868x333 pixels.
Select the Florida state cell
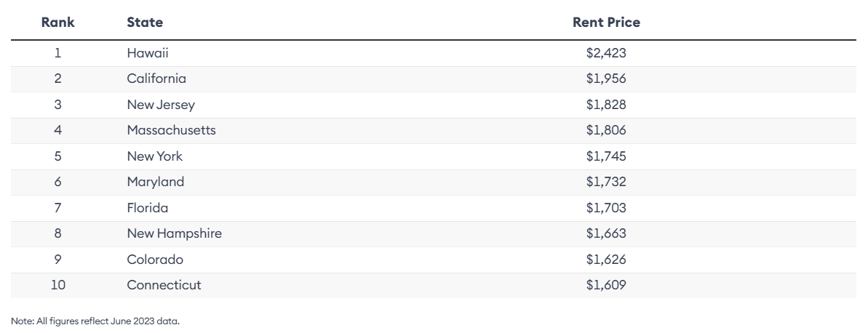[x=147, y=208]
